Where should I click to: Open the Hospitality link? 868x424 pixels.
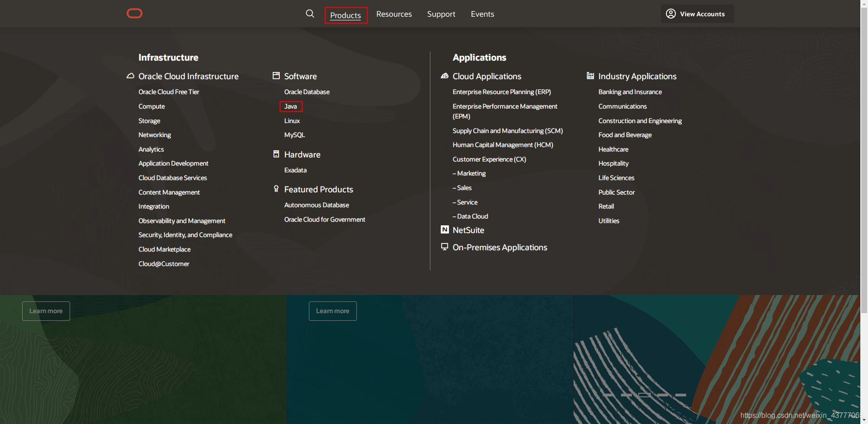coord(613,163)
